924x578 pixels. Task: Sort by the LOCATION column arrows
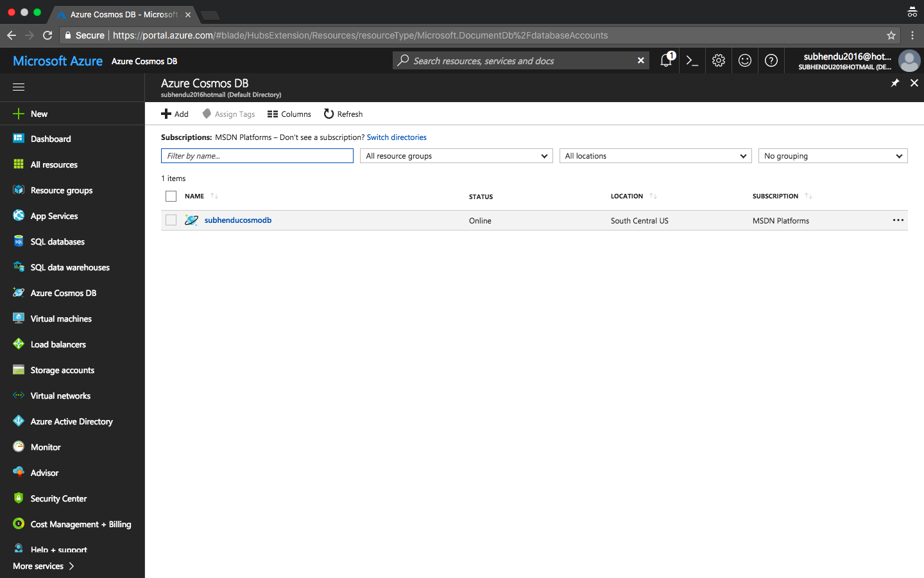pyautogui.click(x=653, y=197)
